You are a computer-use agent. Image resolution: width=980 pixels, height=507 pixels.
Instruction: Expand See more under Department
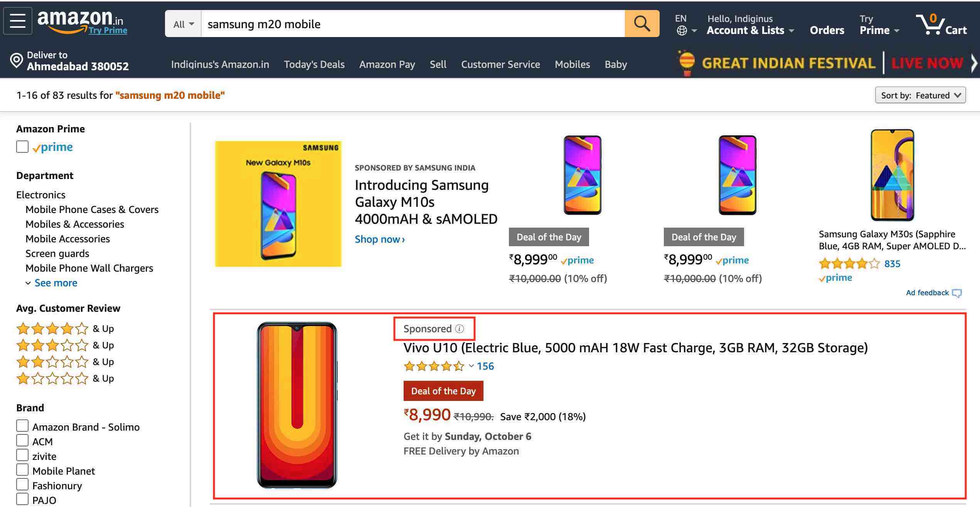pos(55,283)
